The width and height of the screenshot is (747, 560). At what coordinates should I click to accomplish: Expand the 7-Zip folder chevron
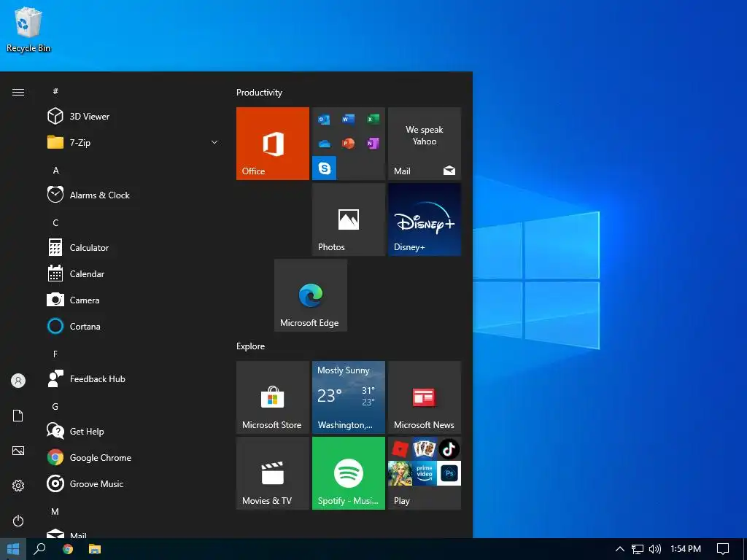[x=214, y=142]
